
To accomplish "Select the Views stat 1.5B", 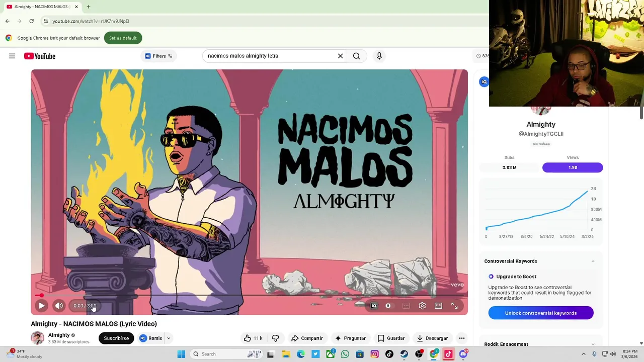I will pos(573,167).
